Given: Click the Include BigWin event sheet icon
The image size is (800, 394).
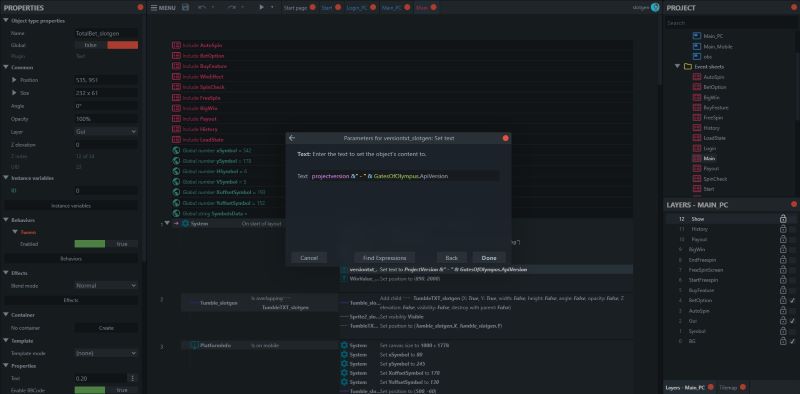Looking at the screenshot, I should (x=176, y=108).
